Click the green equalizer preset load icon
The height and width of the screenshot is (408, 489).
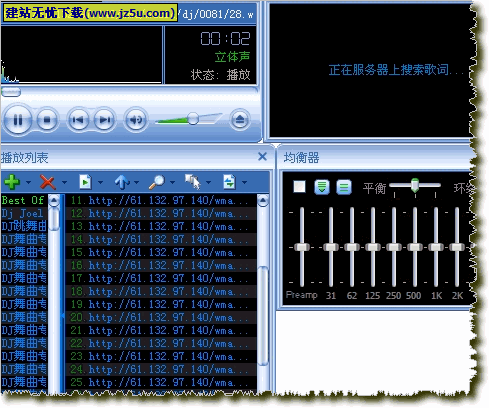(x=322, y=187)
